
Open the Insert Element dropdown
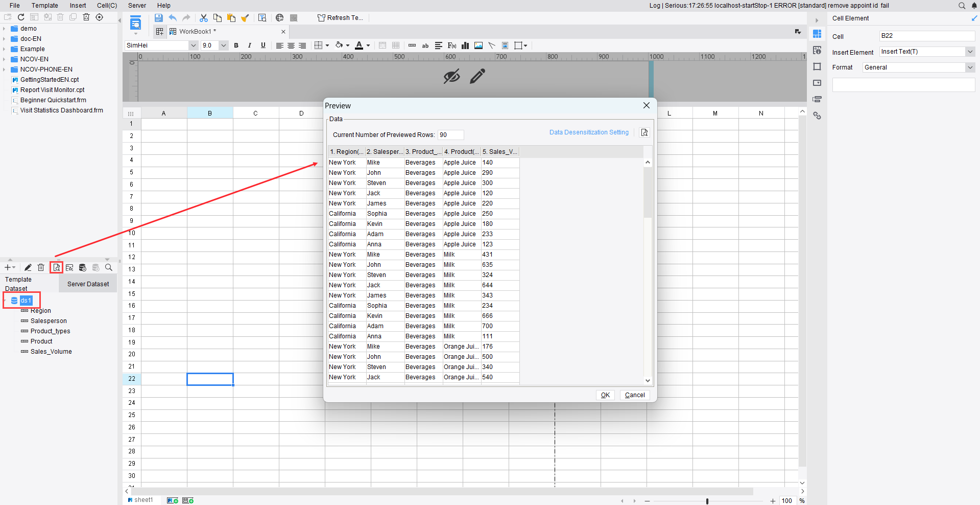tap(970, 52)
